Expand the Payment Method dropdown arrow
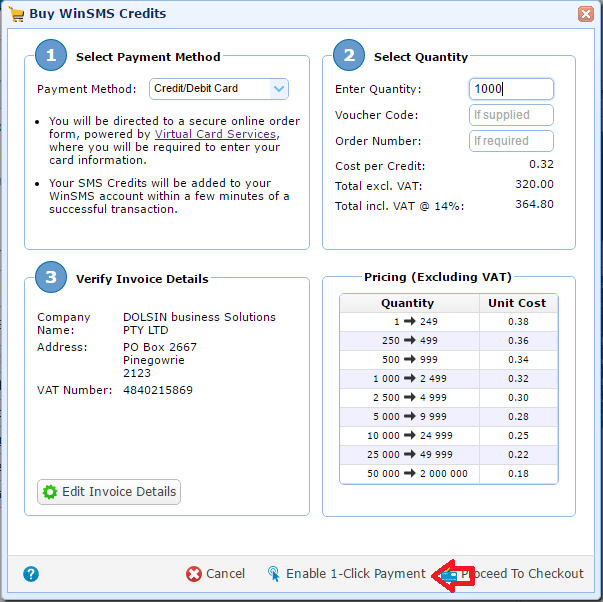This screenshot has width=603, height=602. pos(279,89)
